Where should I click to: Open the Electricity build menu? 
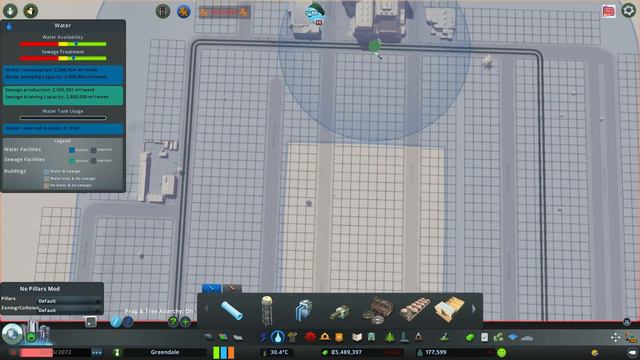click(x=264, y=337)
